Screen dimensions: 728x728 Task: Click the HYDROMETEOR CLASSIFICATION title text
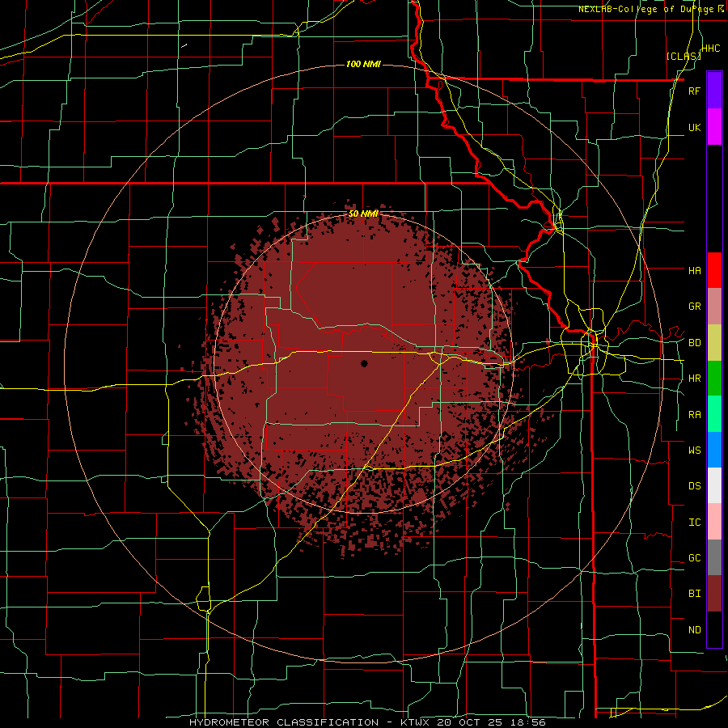(284, 722)
